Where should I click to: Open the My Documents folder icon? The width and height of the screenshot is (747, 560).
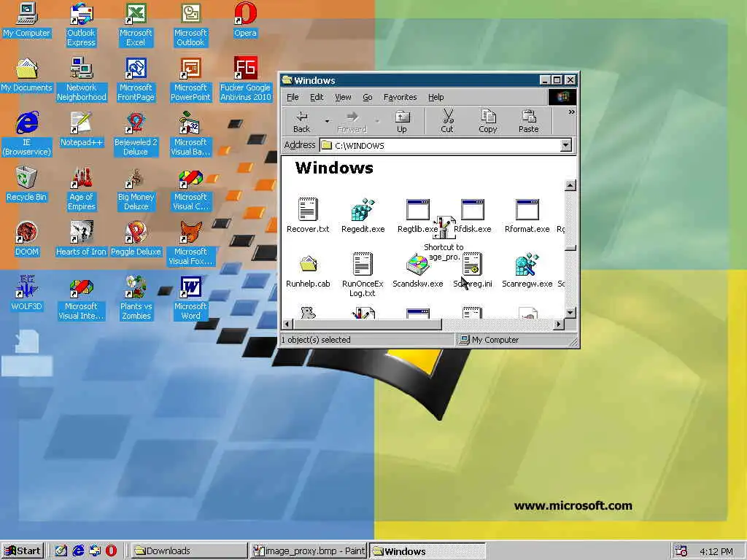[x=27, y=75]
